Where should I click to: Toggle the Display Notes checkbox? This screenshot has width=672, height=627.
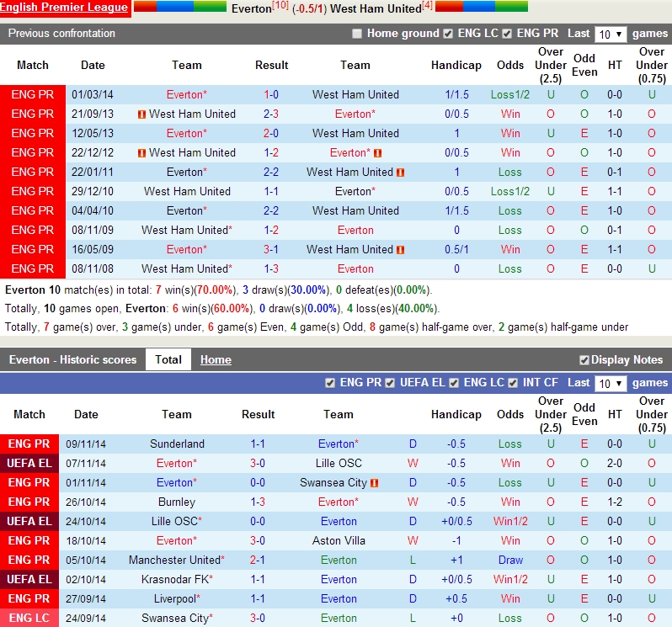(x=584, y=360)
